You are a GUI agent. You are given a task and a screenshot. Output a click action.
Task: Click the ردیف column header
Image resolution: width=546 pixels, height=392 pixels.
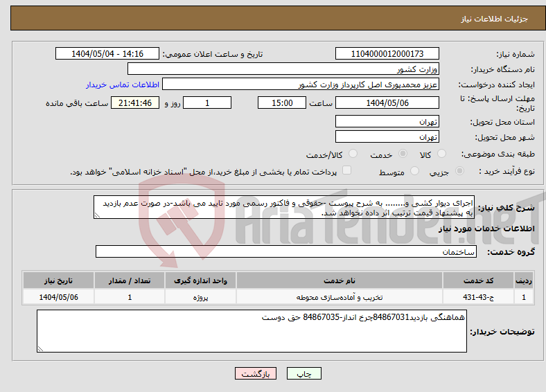(x=524, y=280)
